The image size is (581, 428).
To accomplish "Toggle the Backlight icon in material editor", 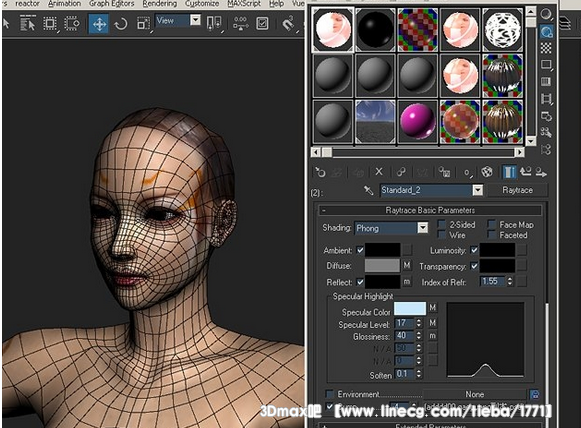I will tap(546, 32).
